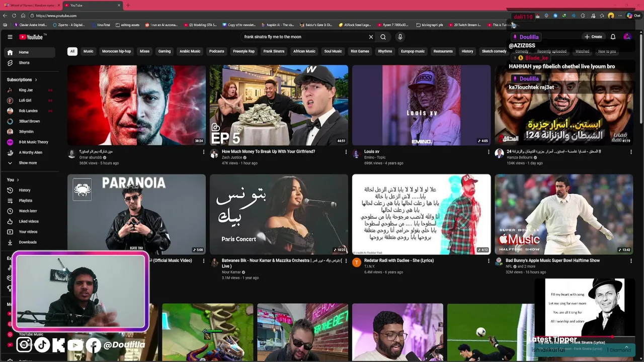
Task: Select the Moroccan hip-hop filter chip
Action: (117, 51)
